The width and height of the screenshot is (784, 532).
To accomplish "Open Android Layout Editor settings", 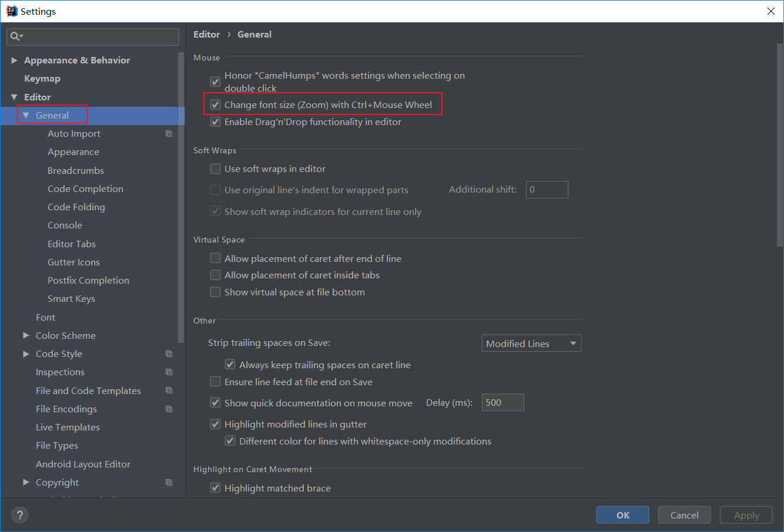I will pos(83,464).
